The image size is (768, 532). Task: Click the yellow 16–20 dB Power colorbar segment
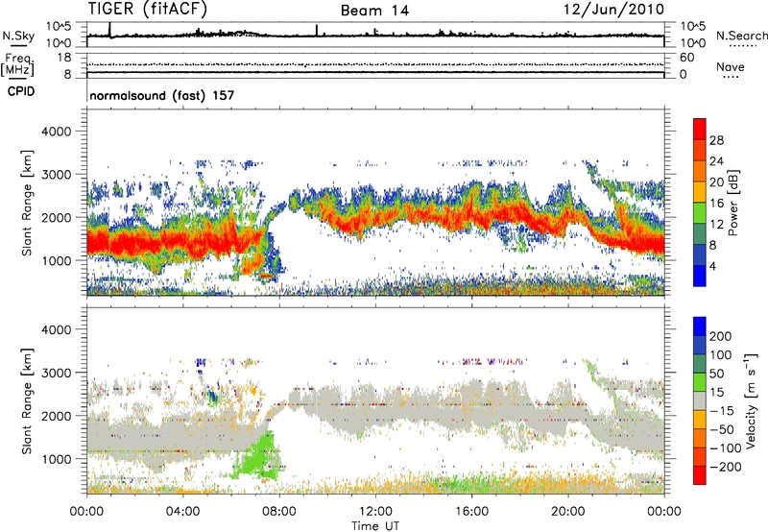coord(700,192)
